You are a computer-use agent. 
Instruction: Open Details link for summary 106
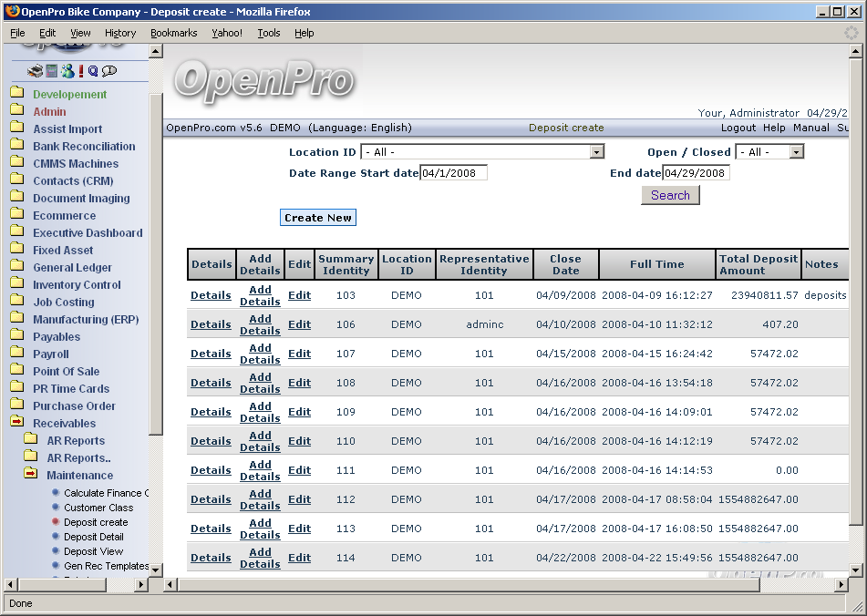click(x=211, y=324)
